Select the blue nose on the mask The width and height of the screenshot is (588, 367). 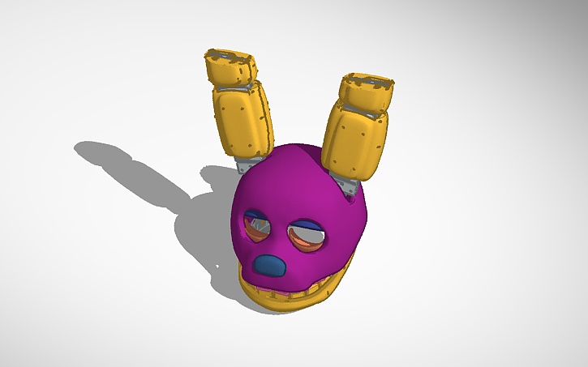click(x=269, y=266)
